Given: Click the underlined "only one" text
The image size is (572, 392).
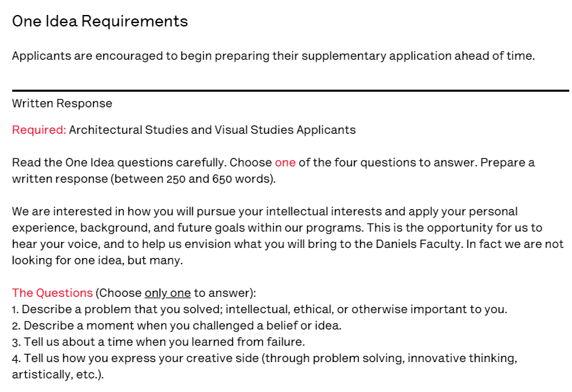Looking at the screenshot, I should [x=167, y=293].
